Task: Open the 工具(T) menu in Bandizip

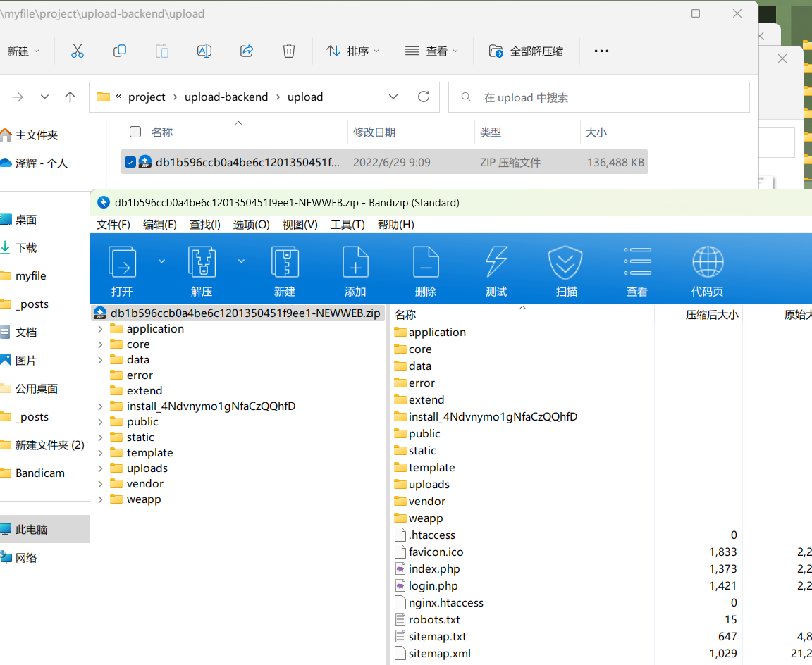Action: tap(347, 224)
